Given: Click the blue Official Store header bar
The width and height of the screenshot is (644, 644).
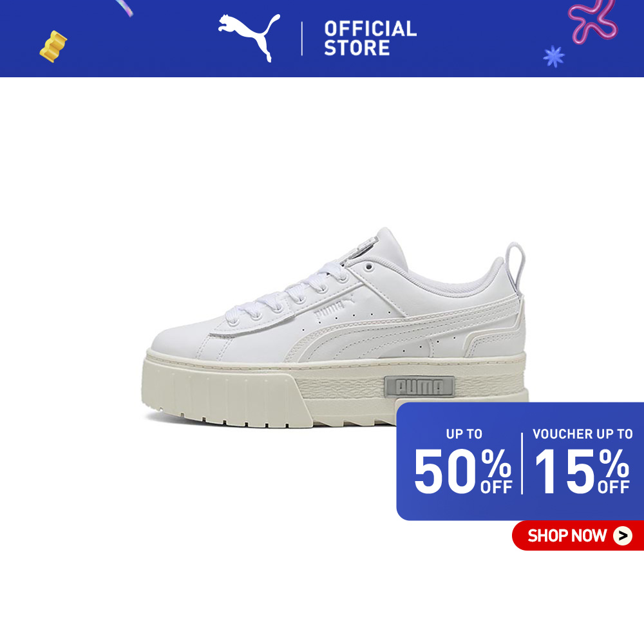Looking at the screenshot, I should 322,39.
